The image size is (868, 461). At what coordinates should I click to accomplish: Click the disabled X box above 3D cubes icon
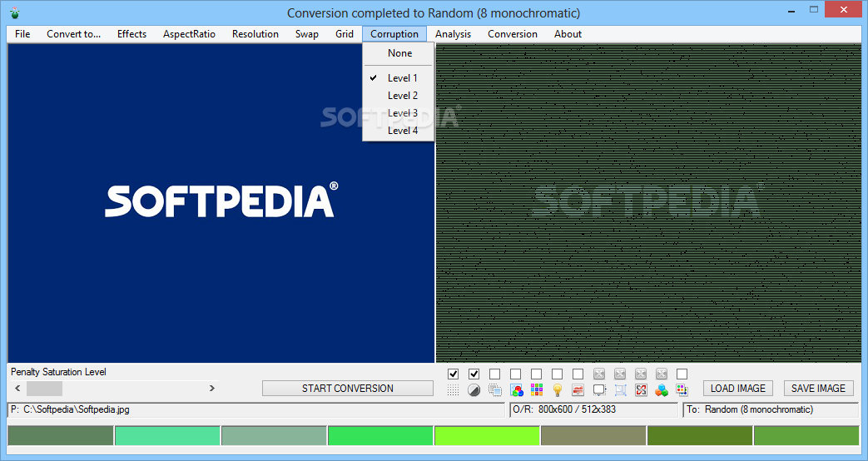pos(662,374)
